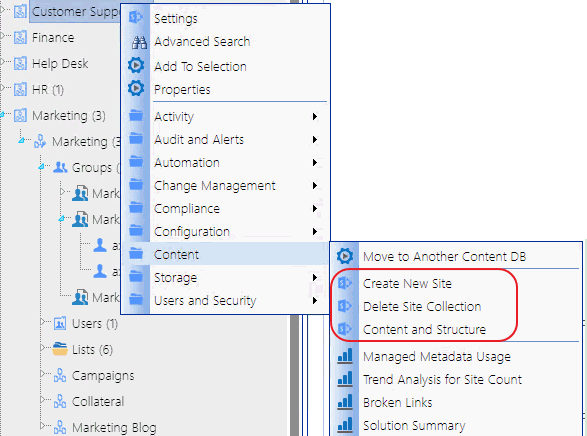Click the folder icon beside Configuration
The width and height of the screenshot is (587, 436).
[136, 231]
